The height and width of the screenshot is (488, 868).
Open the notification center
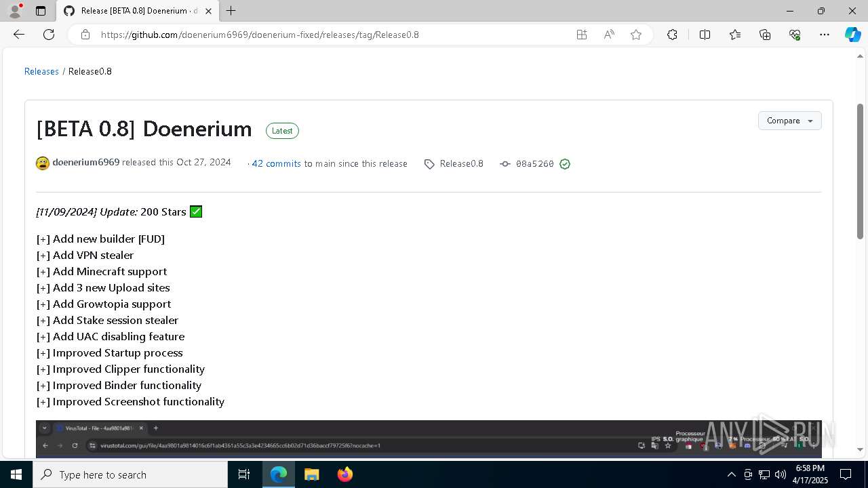pos(846,474)
